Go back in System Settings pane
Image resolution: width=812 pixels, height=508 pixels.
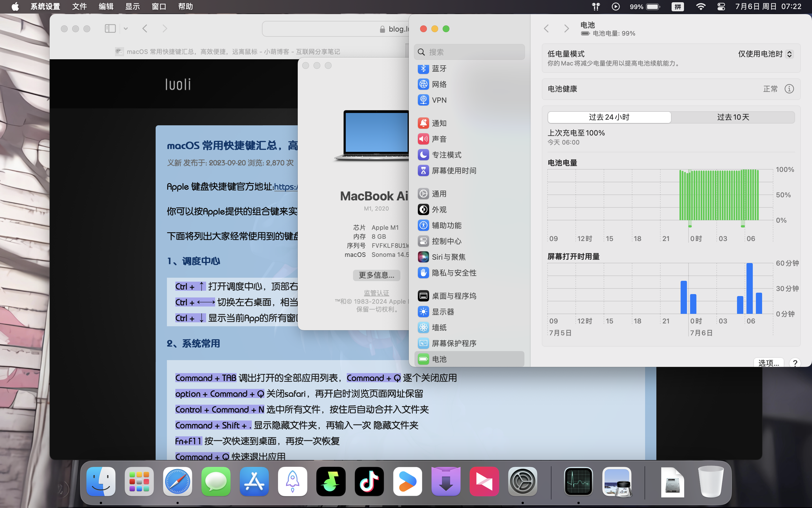click(x=546, y=29)
